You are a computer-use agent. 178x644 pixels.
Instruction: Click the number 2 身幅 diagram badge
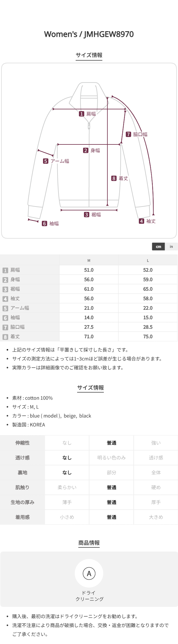(x=86, y=150)
